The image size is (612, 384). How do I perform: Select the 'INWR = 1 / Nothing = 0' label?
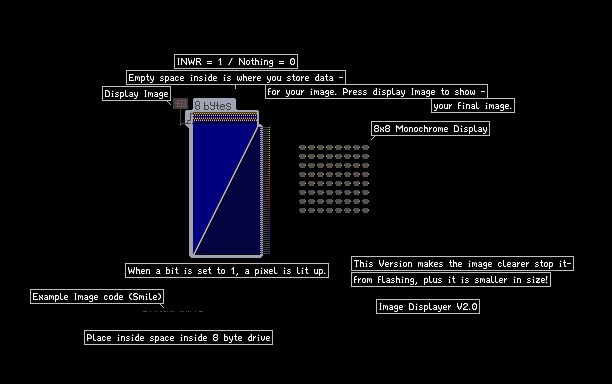[x=236, y=62]
